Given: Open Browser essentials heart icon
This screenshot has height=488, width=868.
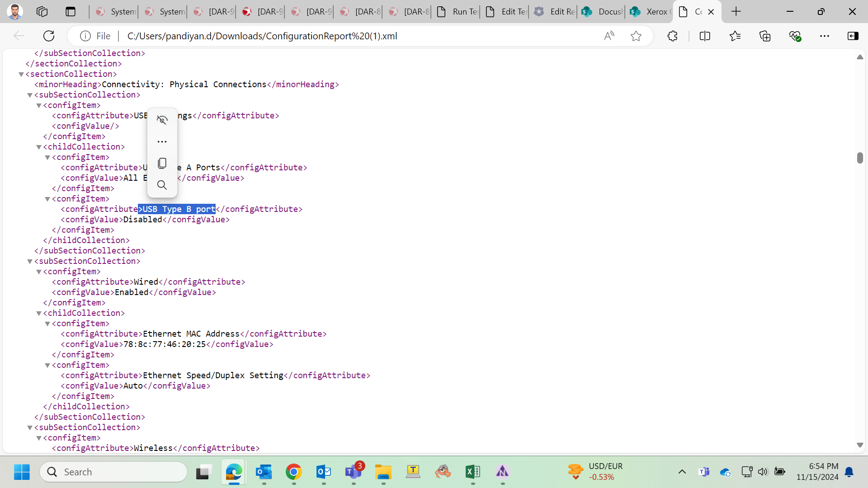Looking at the screenshot, I should [x=795, y=36].
